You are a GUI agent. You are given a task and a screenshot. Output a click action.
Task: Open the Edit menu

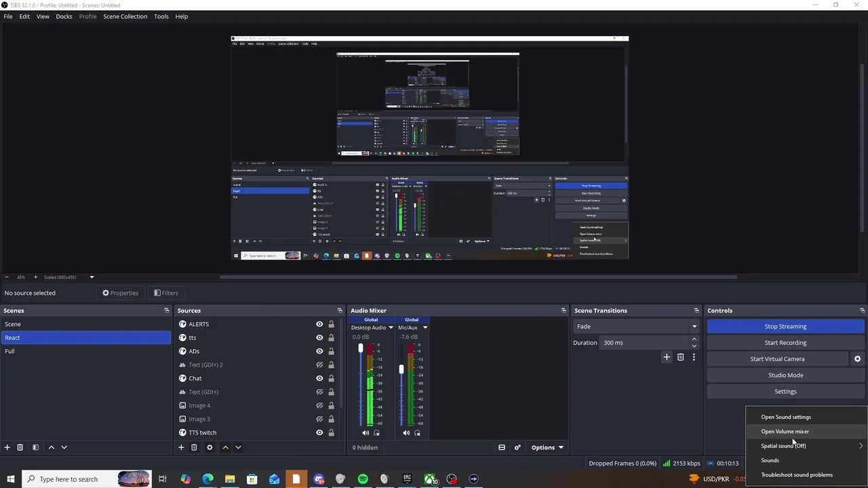coord(24,16)
